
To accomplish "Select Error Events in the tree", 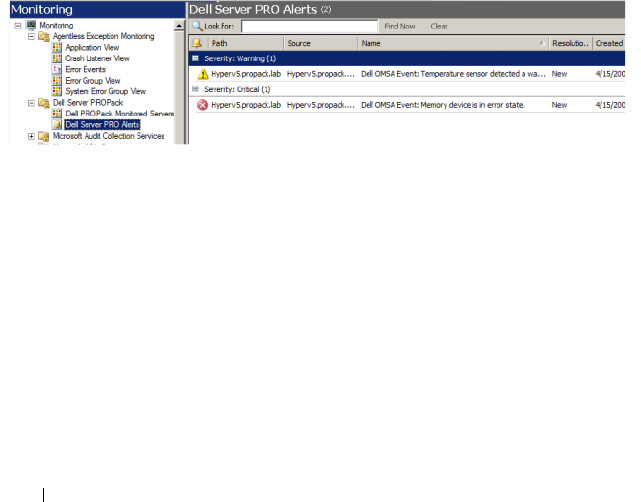I will pyautogui.click(x=85, y=69).
